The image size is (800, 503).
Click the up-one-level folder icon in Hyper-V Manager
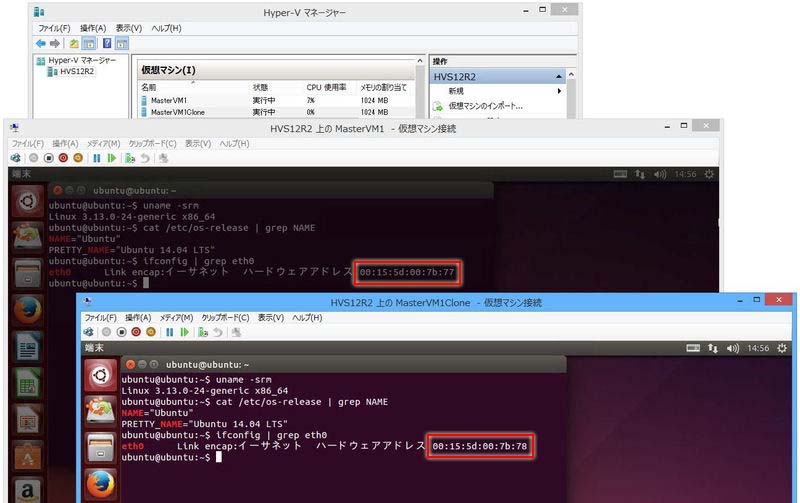[74, 43]
